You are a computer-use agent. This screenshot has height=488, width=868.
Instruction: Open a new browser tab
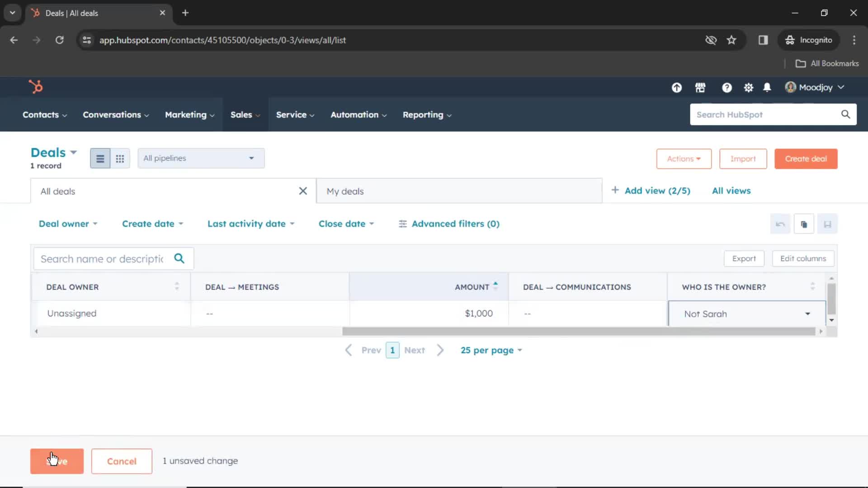[x=185, y=13]
